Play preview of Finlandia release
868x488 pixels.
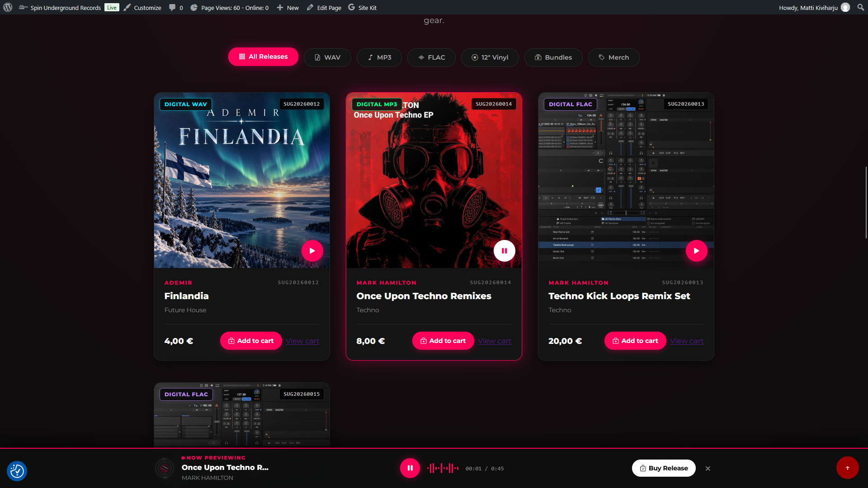(312, 251)
